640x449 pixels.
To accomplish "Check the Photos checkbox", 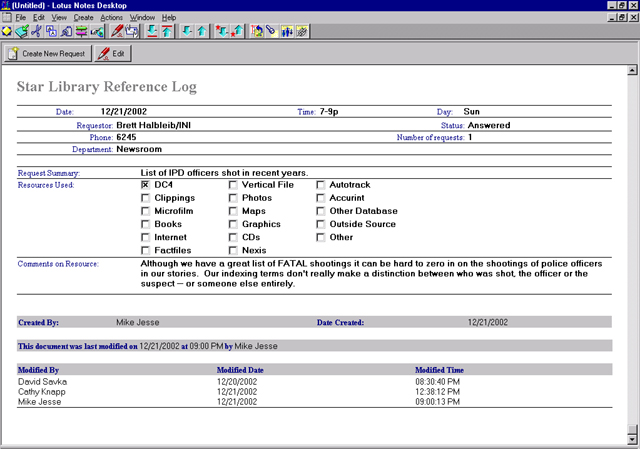I will (x=233, y=198).
